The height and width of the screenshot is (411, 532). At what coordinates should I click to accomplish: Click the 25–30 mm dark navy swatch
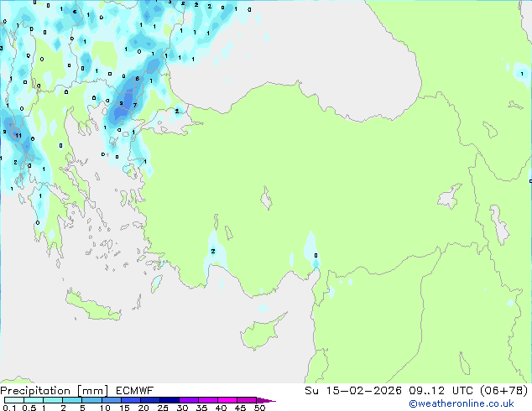[169, 400]
